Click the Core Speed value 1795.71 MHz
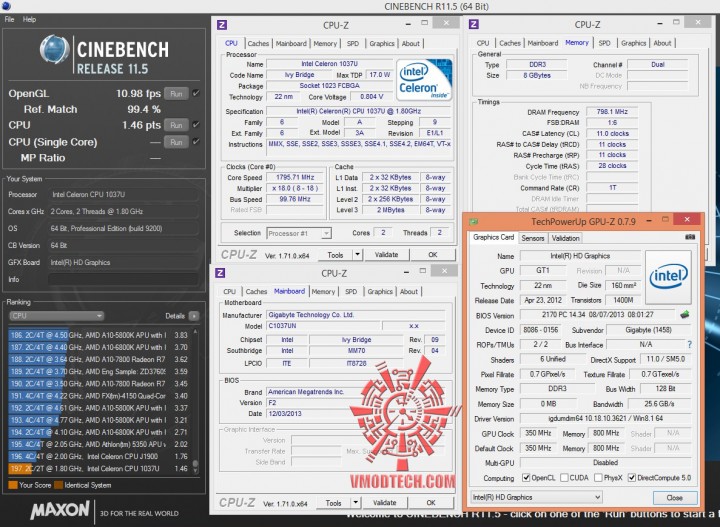 click(x=295, y=177)
